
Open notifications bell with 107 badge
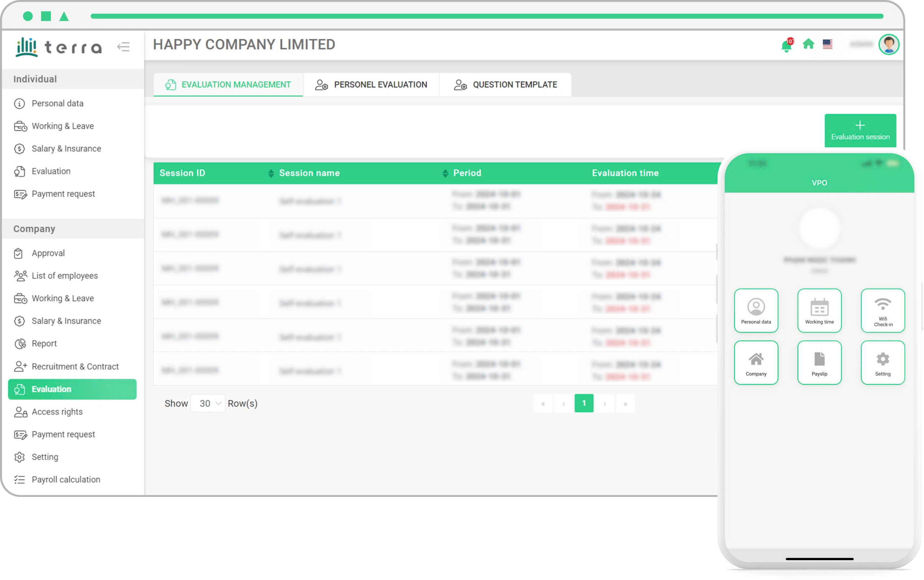click(x=787, y=45)
